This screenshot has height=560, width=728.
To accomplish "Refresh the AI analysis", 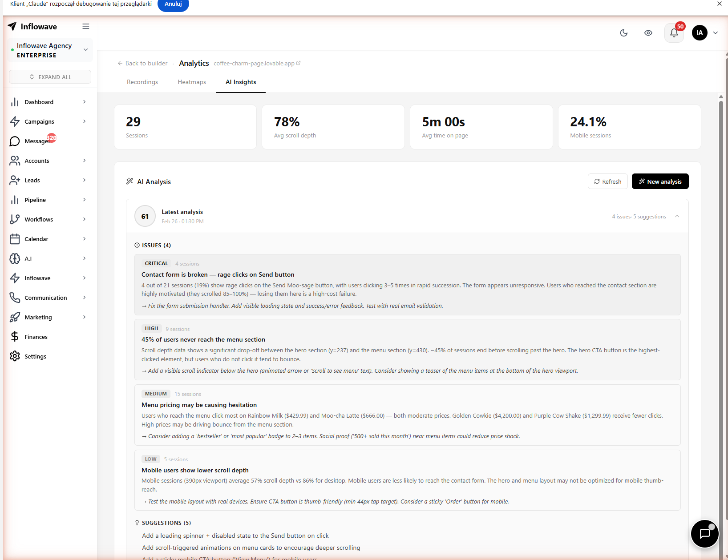I will pos(607,181).
